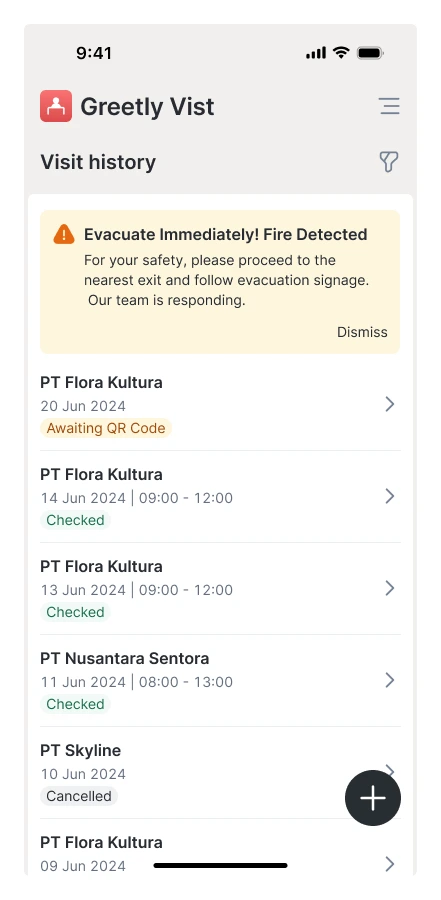Select the Awaiting QR Code status badge
Screen dimensions: 441x900
click(x=106, y=428)
